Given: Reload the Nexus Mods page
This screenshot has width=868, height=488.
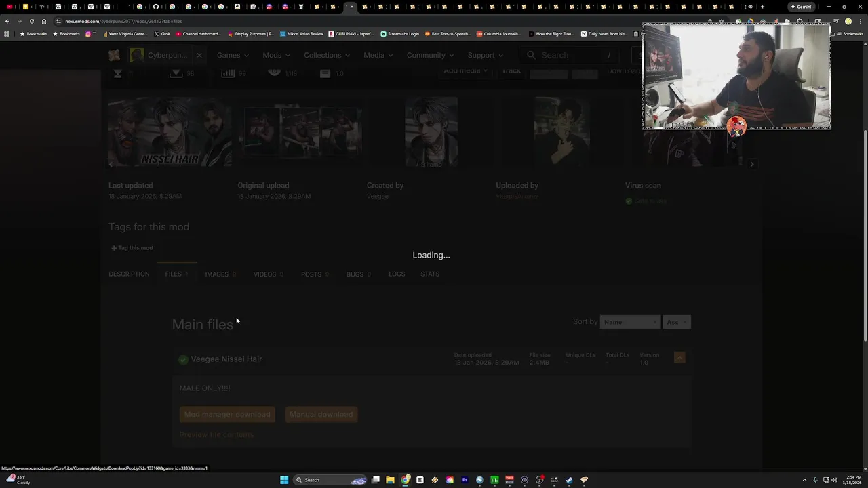Looking at the screenshot, I should (x=31, y=21).
